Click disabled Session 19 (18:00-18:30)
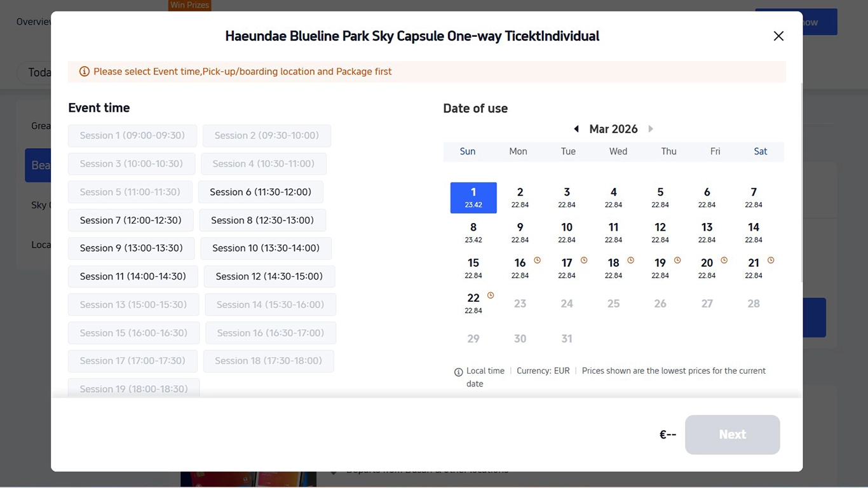This screenshot has height=488, width=868. coord(133,389)
